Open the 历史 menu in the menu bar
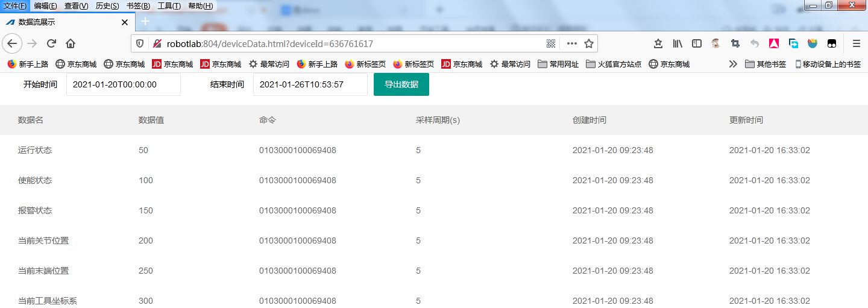This screenshot has height=308, width=868. (107, 6)
